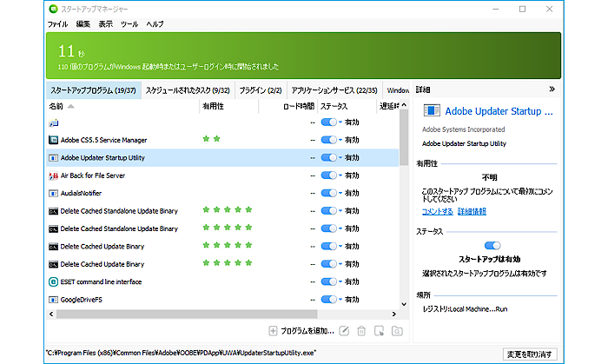Sort by 有用性 column header

tap(229, 106)
